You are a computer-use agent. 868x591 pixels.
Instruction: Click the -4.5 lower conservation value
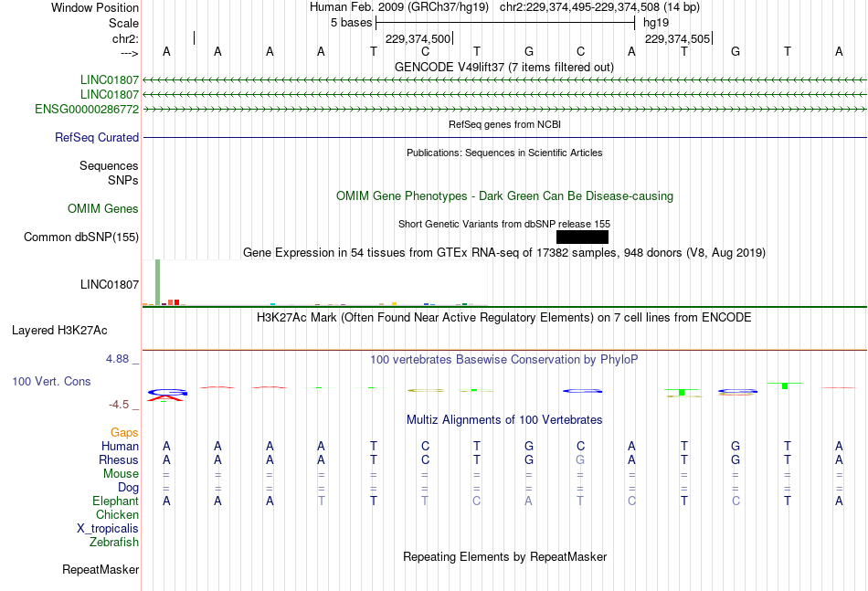(119, 405)
